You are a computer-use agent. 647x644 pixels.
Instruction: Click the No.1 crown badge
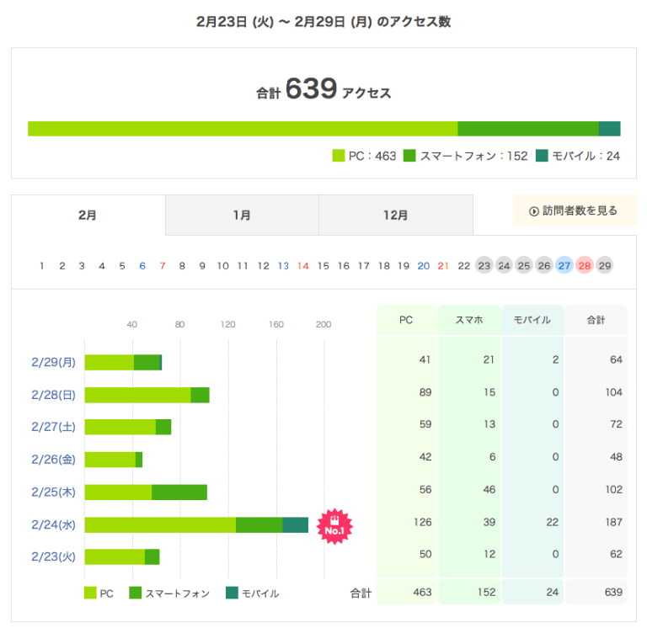(334, 526)
